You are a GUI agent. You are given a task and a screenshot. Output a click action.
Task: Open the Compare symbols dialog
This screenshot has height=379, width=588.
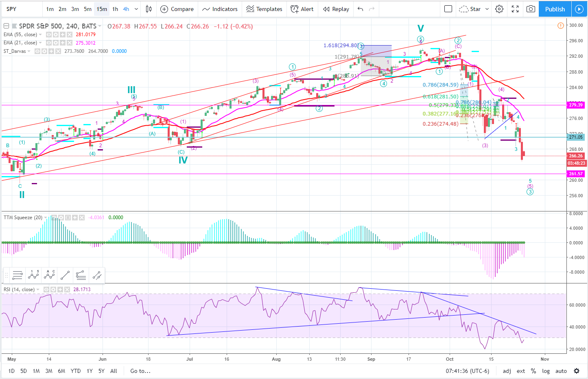coord(177,9)
